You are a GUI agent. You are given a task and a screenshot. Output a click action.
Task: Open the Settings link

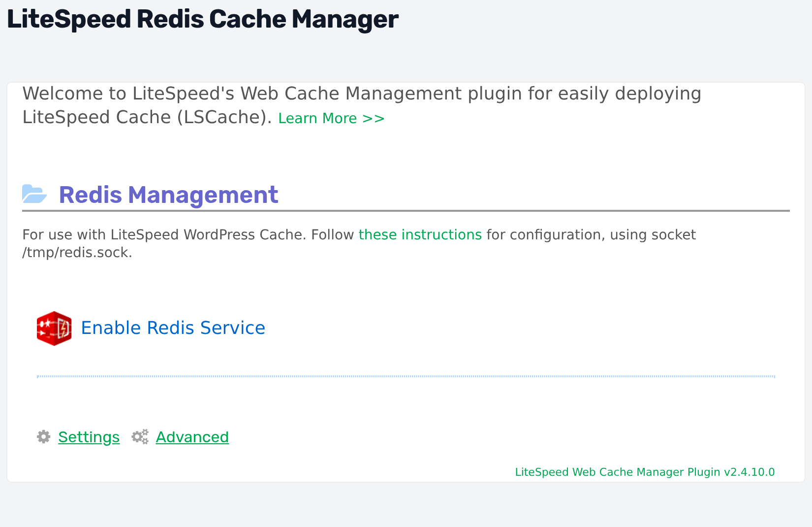(x=89, y=437)
